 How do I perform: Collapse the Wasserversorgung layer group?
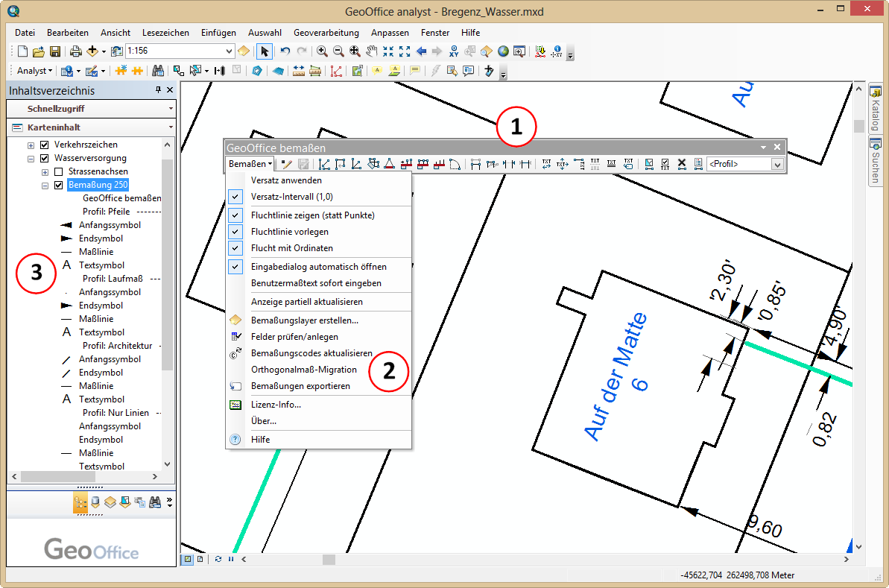31,158
